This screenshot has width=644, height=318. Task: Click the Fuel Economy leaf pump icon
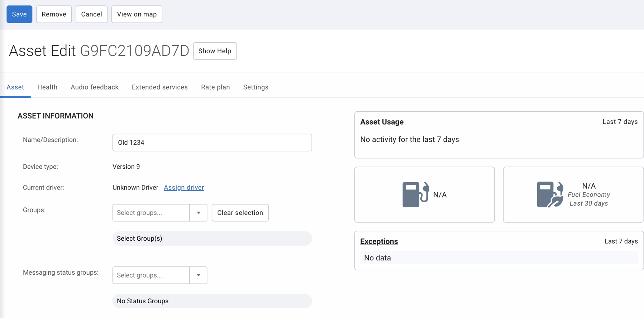[x=550, y=194]
